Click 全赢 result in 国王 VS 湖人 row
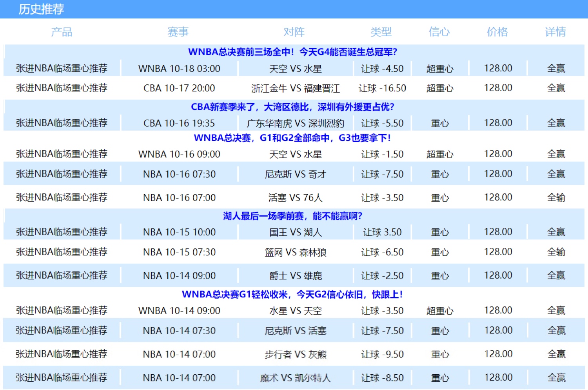588x390 pixels. pyautogui.click(x=556, y=232)
